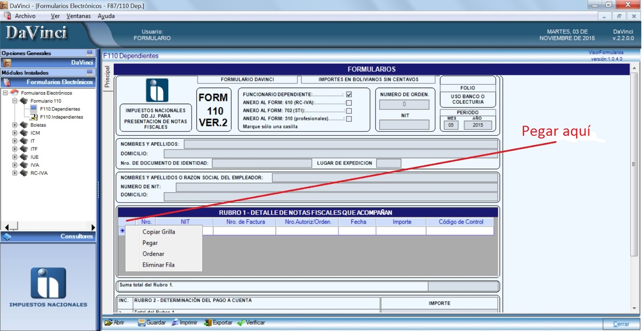The height and width of the screenshot is (331, 644).
Task: Expand the ICM tree node
Action: (15, 133)
